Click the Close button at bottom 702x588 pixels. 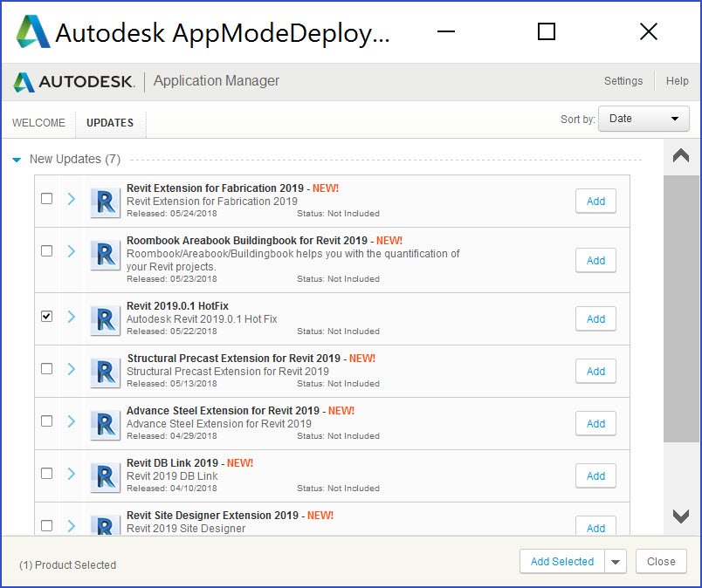click(x=661, y=562)
